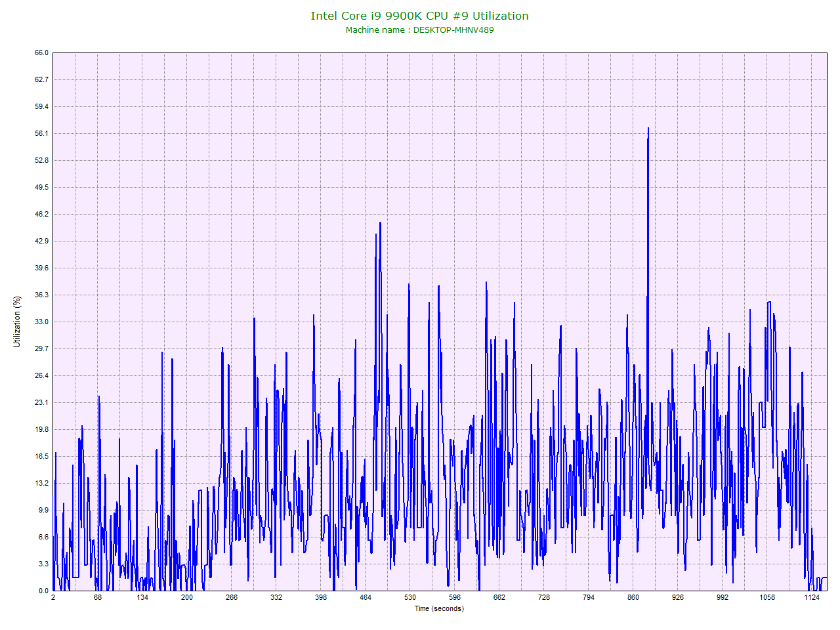This screenshot has height=630, width=840.
Task: Select the "13.2" y-axis label
Action: pyautogui.click(x=42, y=484)
